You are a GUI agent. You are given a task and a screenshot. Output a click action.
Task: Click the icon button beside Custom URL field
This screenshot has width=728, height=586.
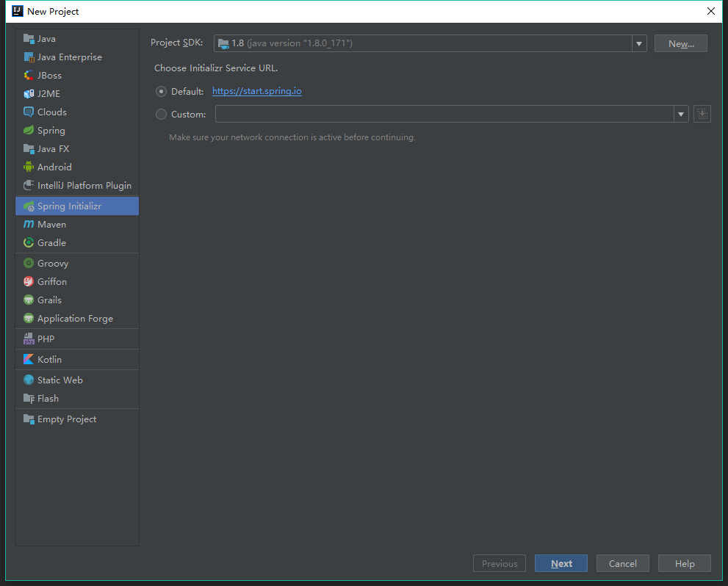[702, 114]
